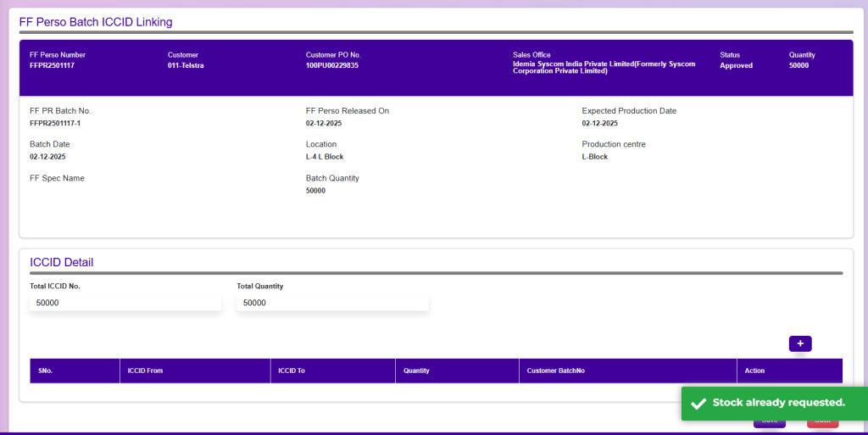Viewport: 868px width, 435px height.
Task: Click the Customer PO No. 100PU00229835
Action: click(332, 65)
